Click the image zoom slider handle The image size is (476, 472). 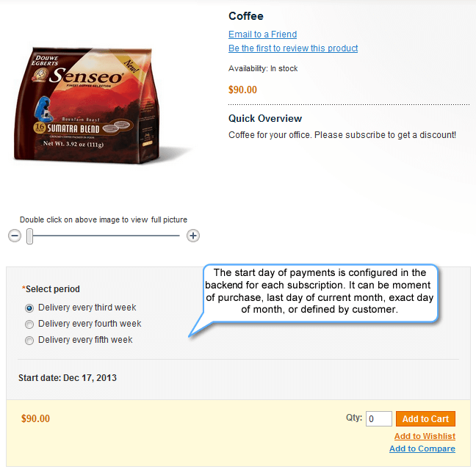[x=29, y=236]
